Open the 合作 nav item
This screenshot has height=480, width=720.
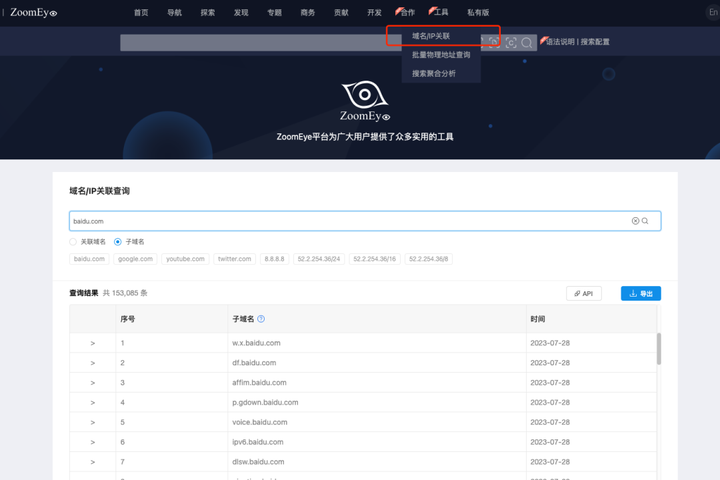407,12
